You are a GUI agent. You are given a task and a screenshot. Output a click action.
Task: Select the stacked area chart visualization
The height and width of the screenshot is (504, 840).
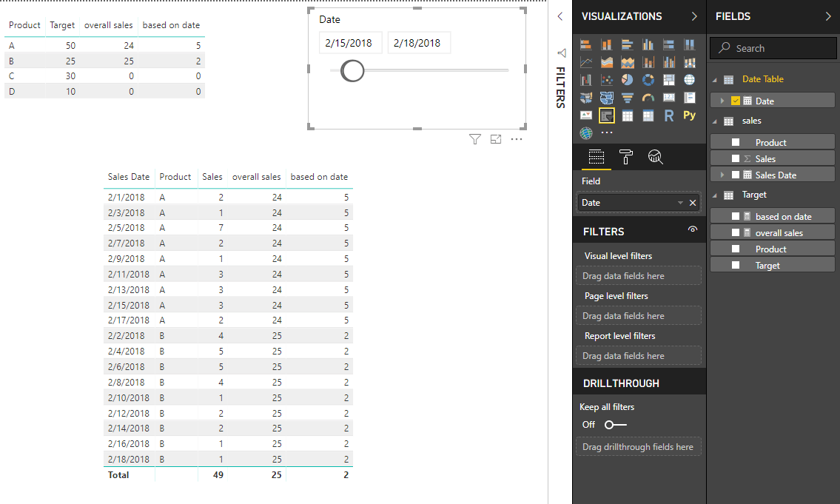click(x=628, y=62)
